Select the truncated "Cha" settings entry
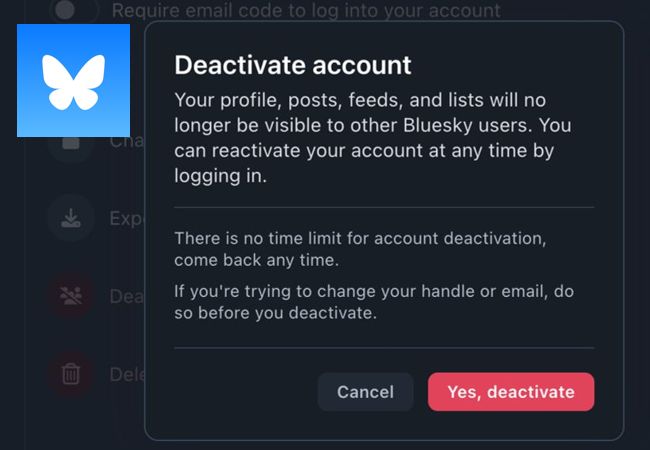 (127, 142)
